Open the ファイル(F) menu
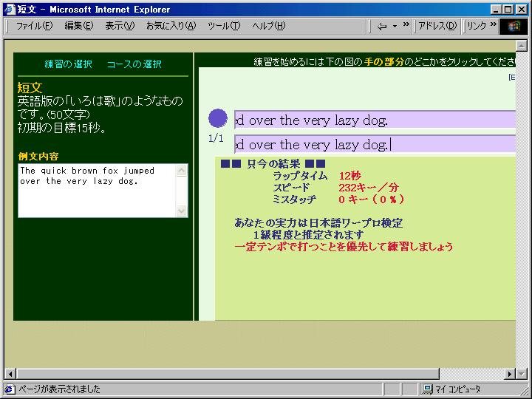The image size is (532, 399). click(34, 26)
